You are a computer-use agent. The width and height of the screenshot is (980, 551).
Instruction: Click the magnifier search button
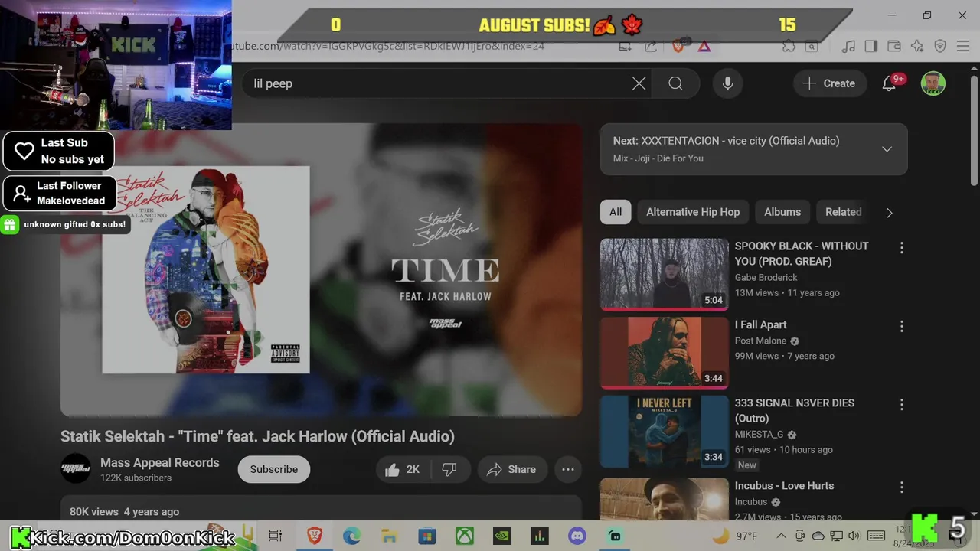(675, 83)
